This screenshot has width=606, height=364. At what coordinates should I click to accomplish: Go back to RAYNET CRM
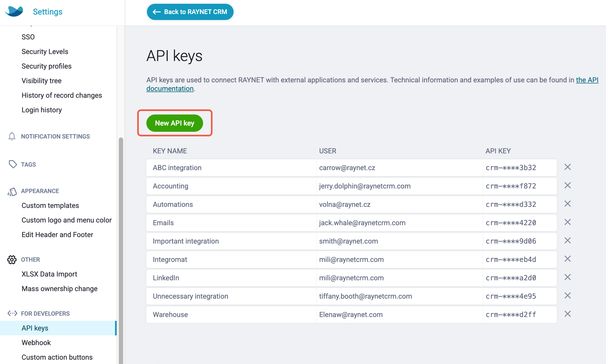click(x=190, y=12)
